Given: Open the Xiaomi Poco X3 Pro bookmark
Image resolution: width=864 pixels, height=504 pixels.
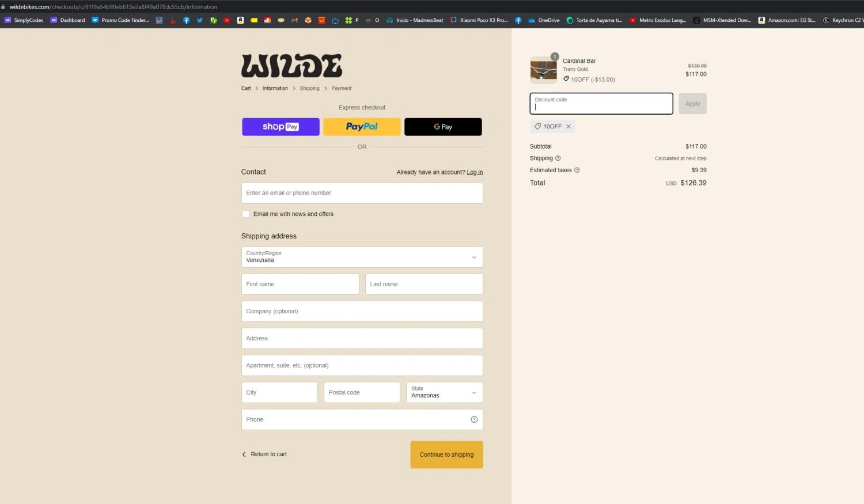Looking at the screenshot, I should click(x=479, y=20).
